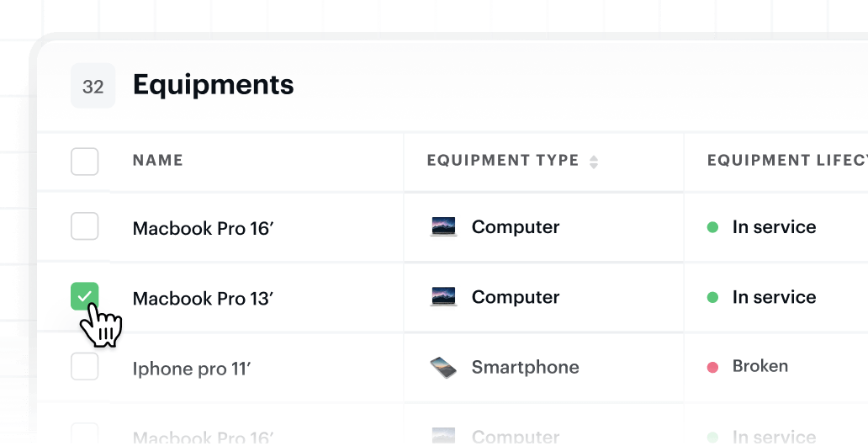Click green status dot for Macbook Pro 13'

[x=712, y=298]
